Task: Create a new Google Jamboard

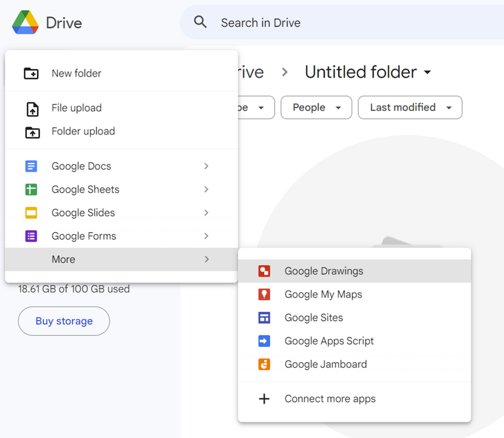Action: [354, 364]
